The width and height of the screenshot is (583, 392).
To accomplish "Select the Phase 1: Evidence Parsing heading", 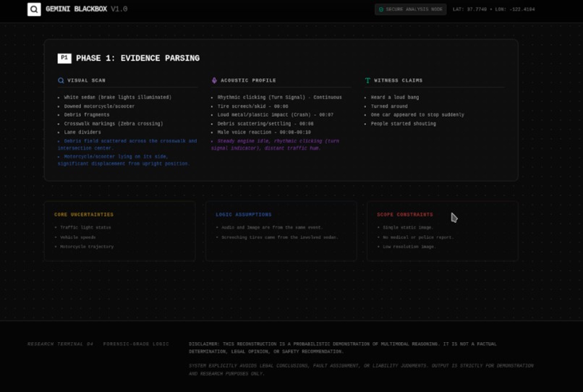I will [x=137, y=59].
